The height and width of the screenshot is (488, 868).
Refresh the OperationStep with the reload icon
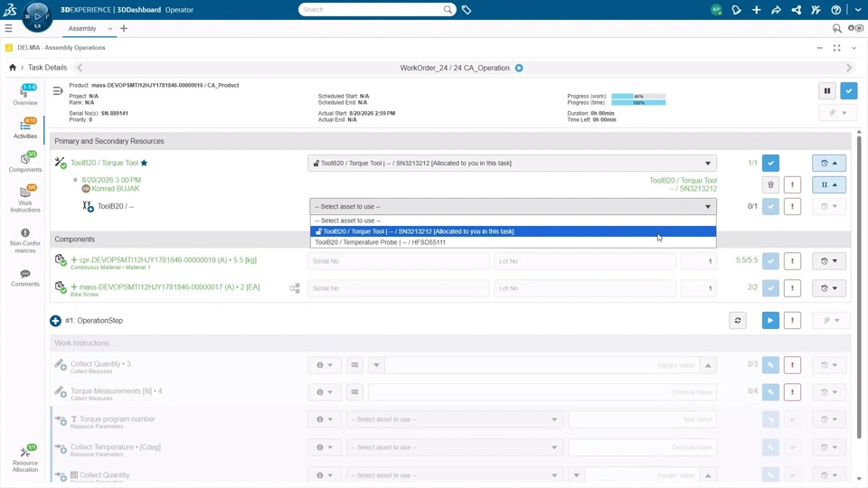(738, 320)
